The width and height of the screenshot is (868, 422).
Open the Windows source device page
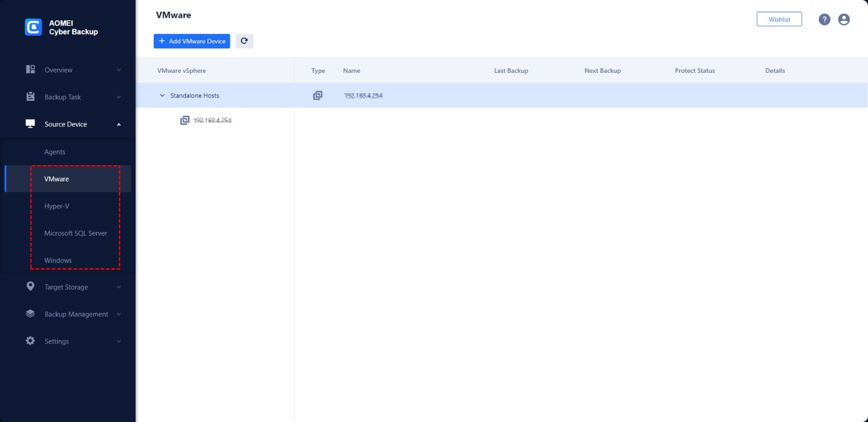[x=58, y=260]
